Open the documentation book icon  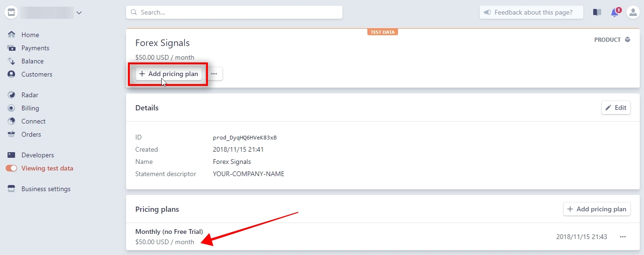click(x=597, y=13)
